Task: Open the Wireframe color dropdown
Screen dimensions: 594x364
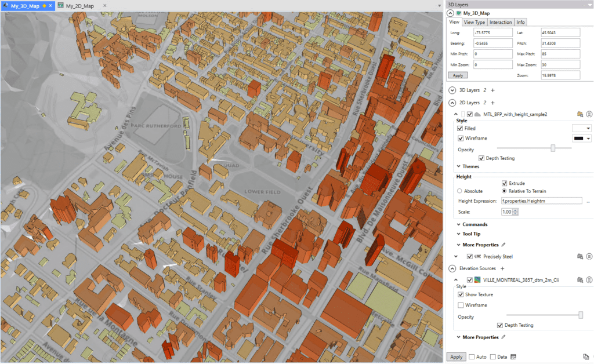Action: pos(588,139)
